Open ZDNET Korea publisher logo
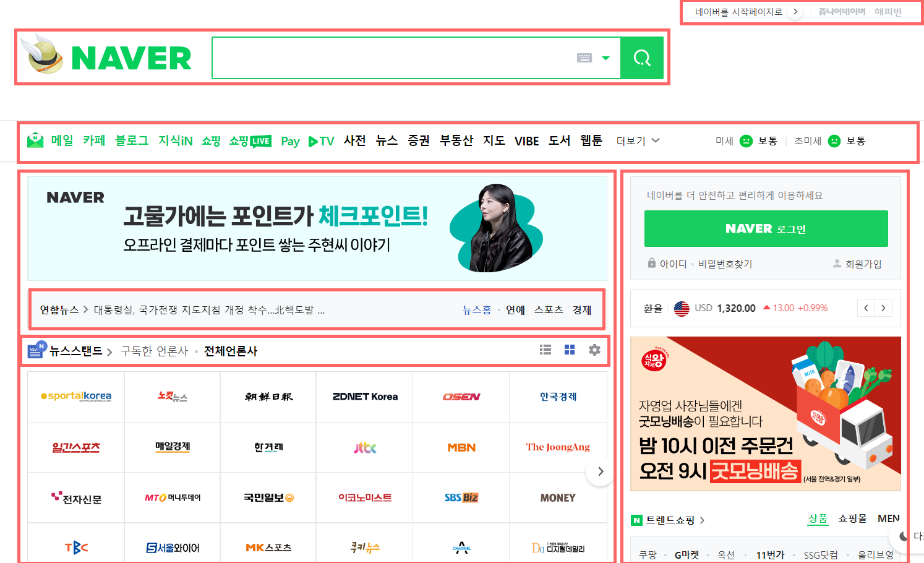This screenshot has height=563, width=924. pos(365,397)
